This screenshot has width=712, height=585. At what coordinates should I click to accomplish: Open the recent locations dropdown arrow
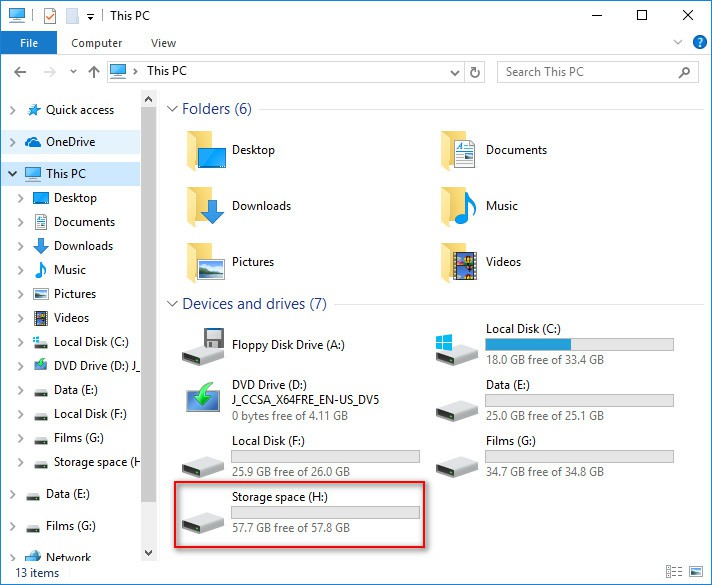tap(73, 72)
